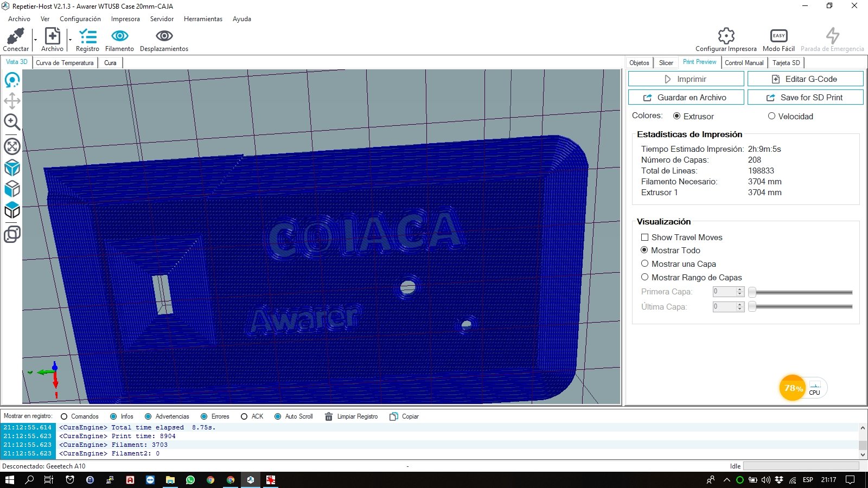
Task: Open WhatsApp from the taskbar
Action: (190, 480)
